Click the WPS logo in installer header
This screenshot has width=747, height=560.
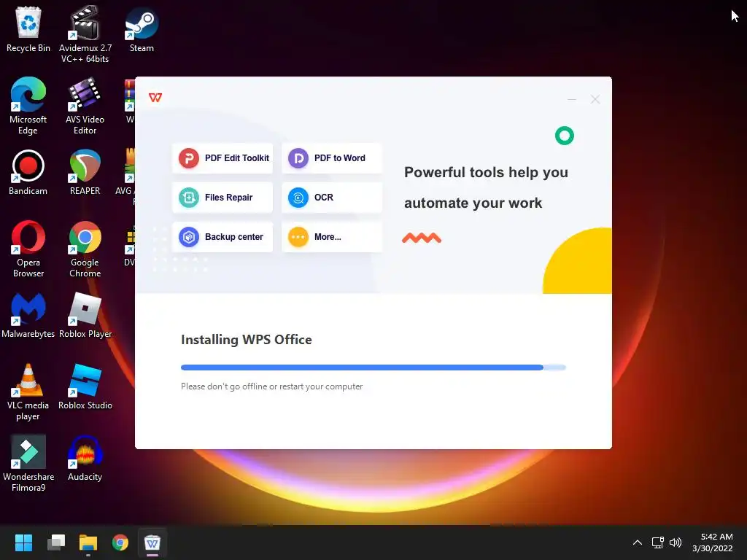point(155,98)
